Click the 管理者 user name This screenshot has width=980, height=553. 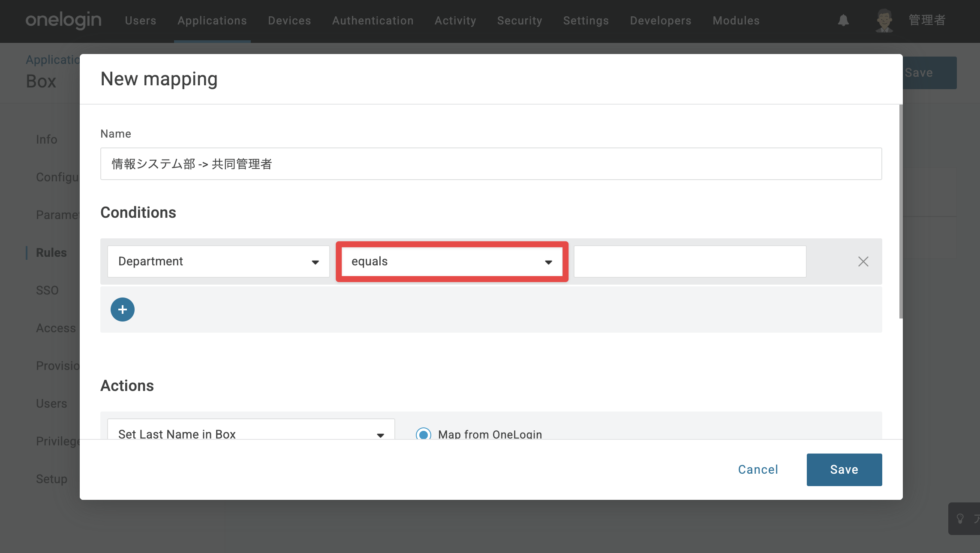(x=927, y=20)
